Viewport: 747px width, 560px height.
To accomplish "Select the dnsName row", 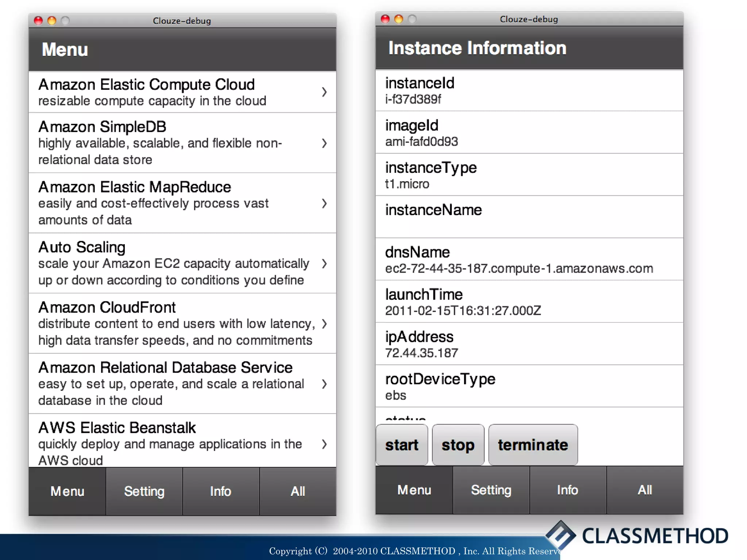I will [x=529, y=259].
